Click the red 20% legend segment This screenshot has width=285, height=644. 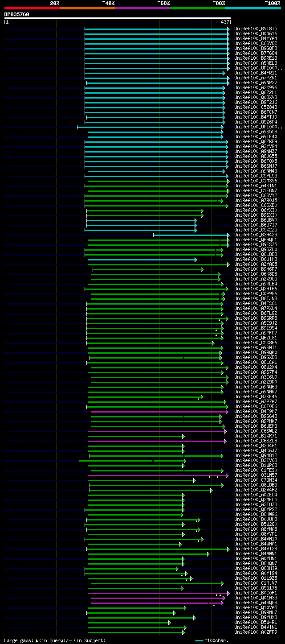pos(32,8)
